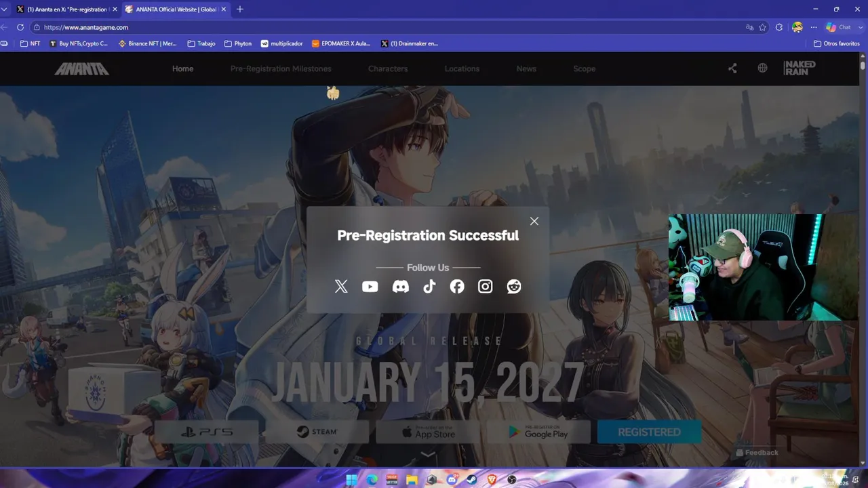Open the NFT bookmarks folder
Image resolution: width=868 pixels, height=488 pixels.
click(31, 43)
